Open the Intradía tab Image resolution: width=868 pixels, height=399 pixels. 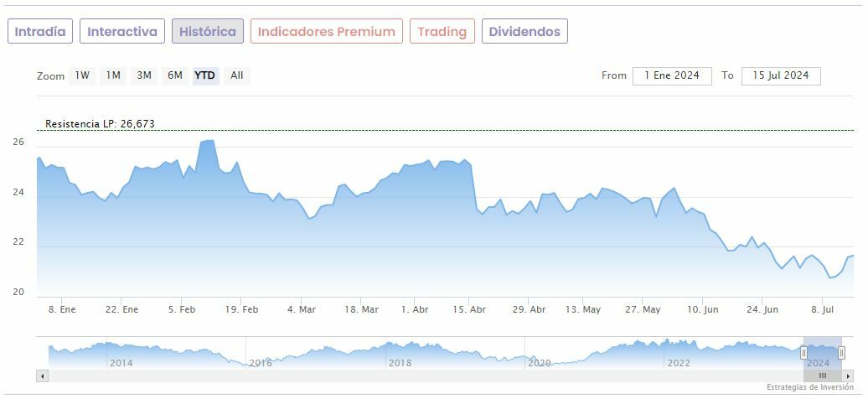click(x=40, y=32)
